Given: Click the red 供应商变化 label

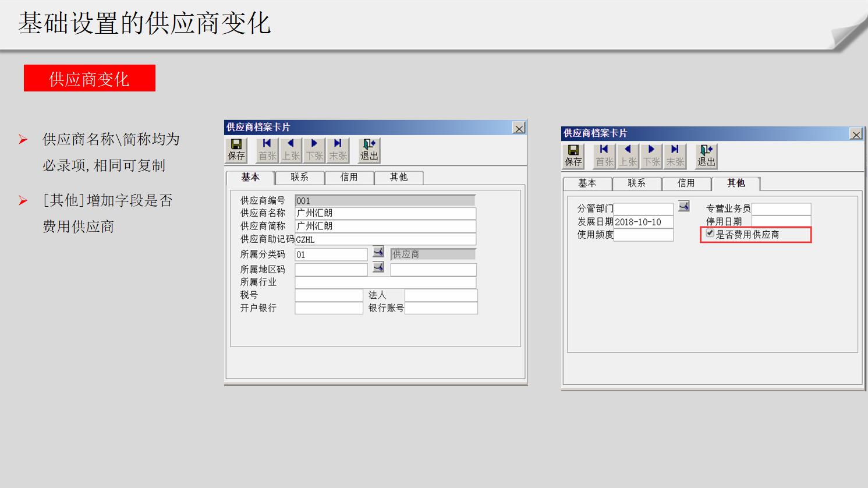Looking at the screenshot, I should tap(90, 78).
